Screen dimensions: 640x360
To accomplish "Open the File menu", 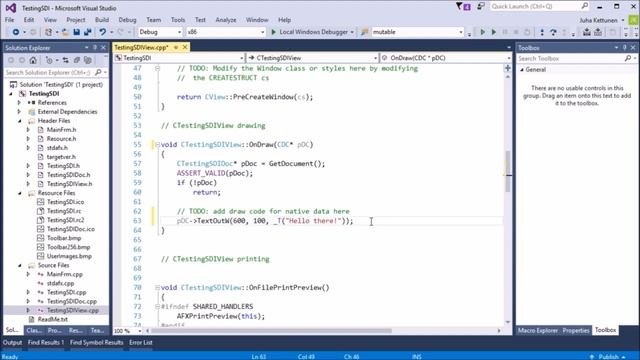I will tap(9, 20).
